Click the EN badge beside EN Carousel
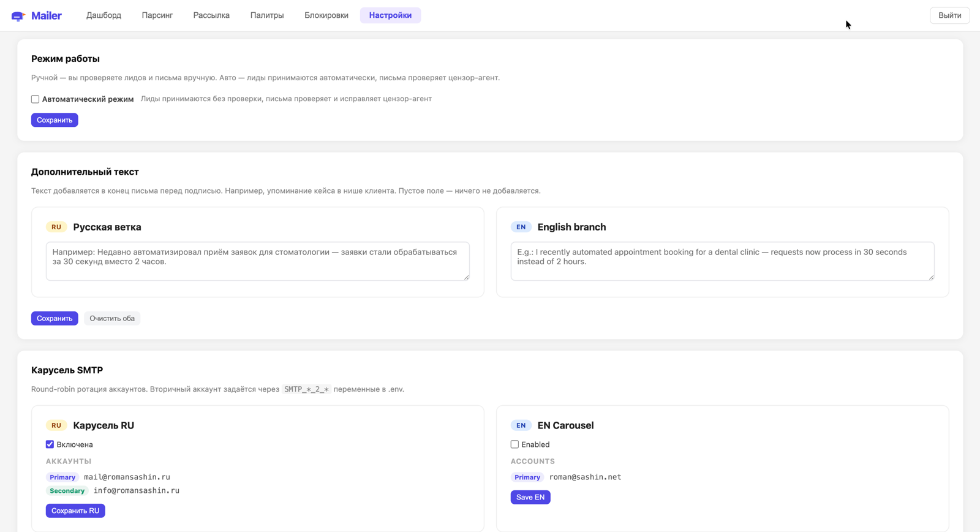This screenshot has height=532, width=980. click(521, 425)
